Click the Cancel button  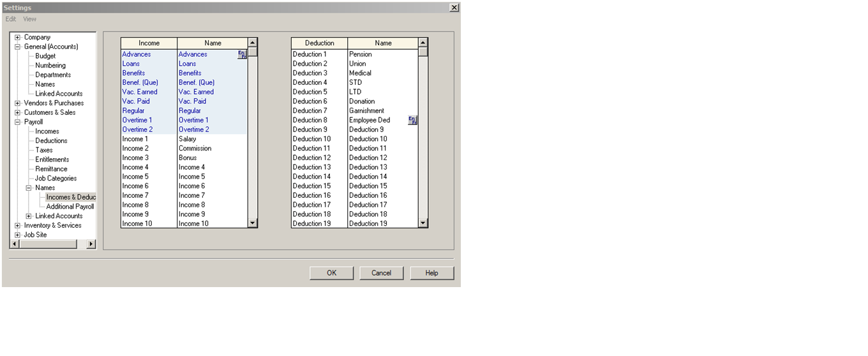[382, 273]
